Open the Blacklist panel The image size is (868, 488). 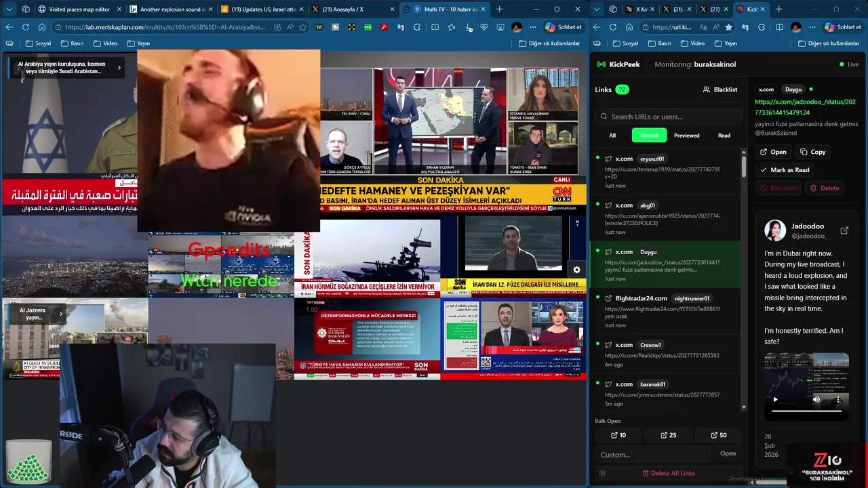[720, 89]
